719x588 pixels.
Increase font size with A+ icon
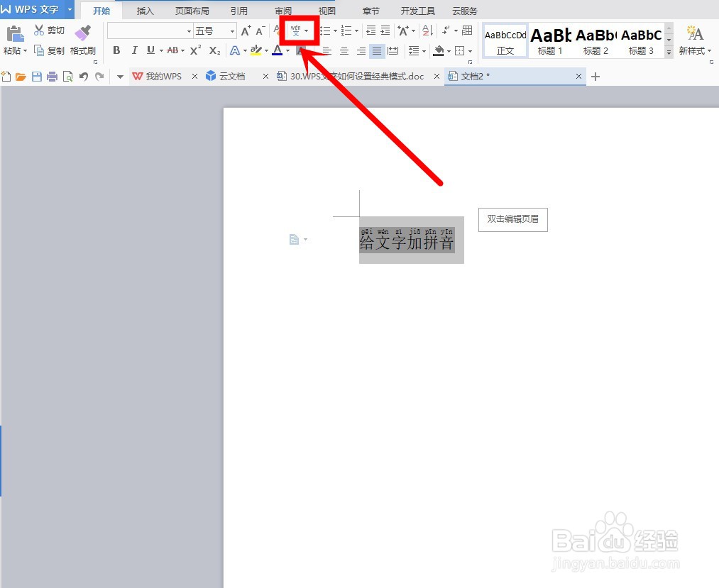[246, 30]
